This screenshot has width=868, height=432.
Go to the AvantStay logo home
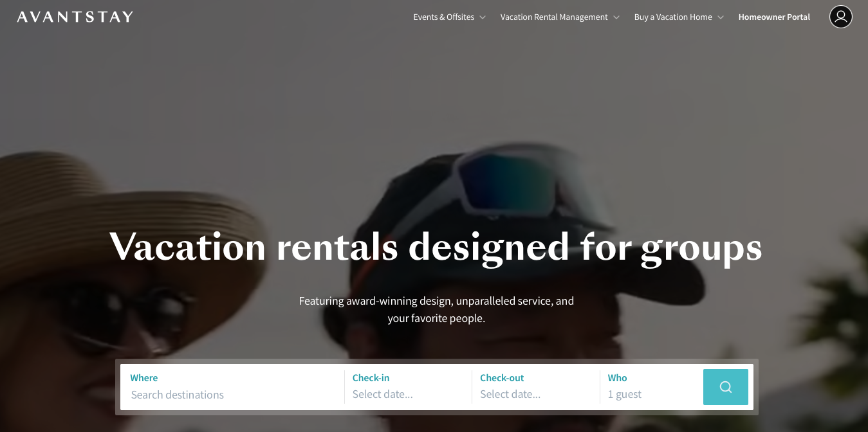coord(75,17)
